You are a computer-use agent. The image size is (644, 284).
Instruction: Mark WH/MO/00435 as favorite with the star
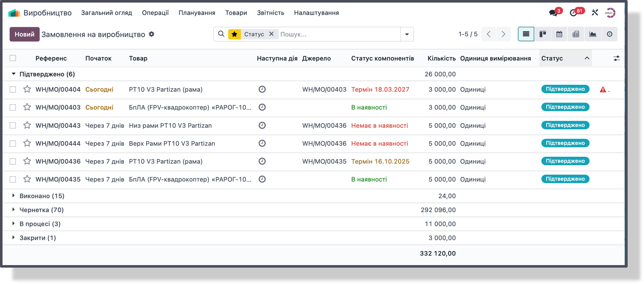pyautogui.click(x=27, y=179)
